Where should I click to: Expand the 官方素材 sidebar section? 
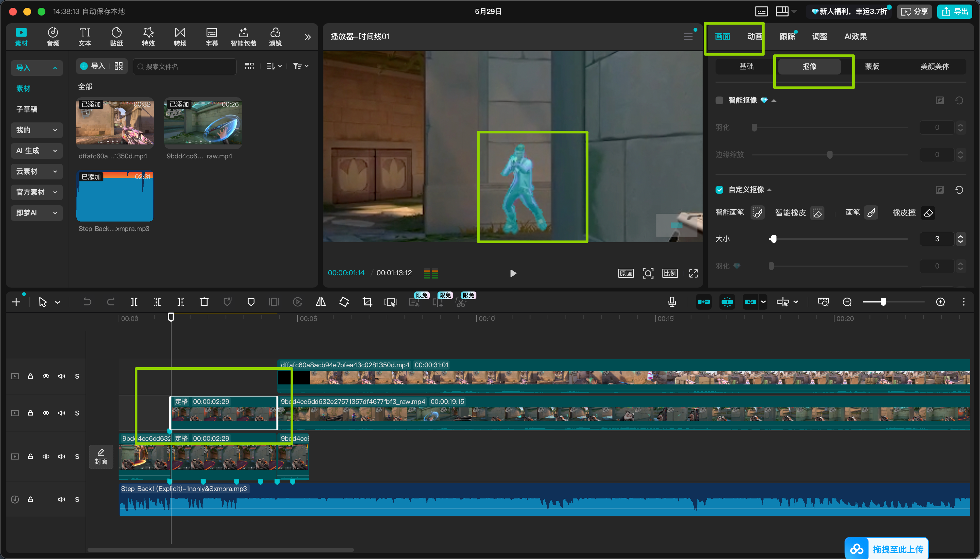(37, 192)
